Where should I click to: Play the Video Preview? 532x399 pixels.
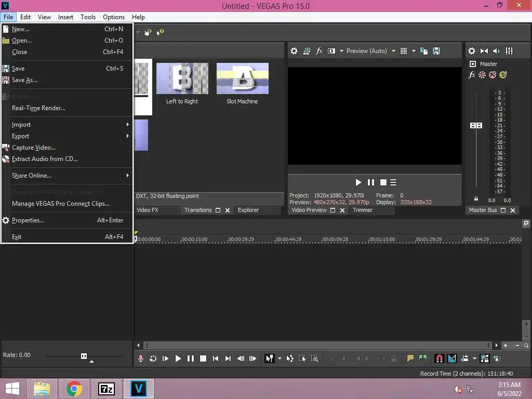[358, 182]
